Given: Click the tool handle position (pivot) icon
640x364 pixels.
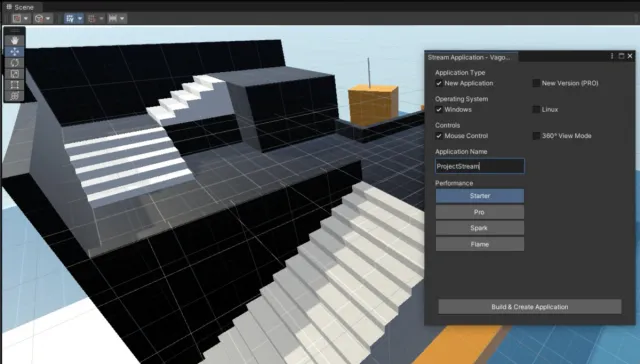Looking at the screenshot, I should [x=17, y=18].
